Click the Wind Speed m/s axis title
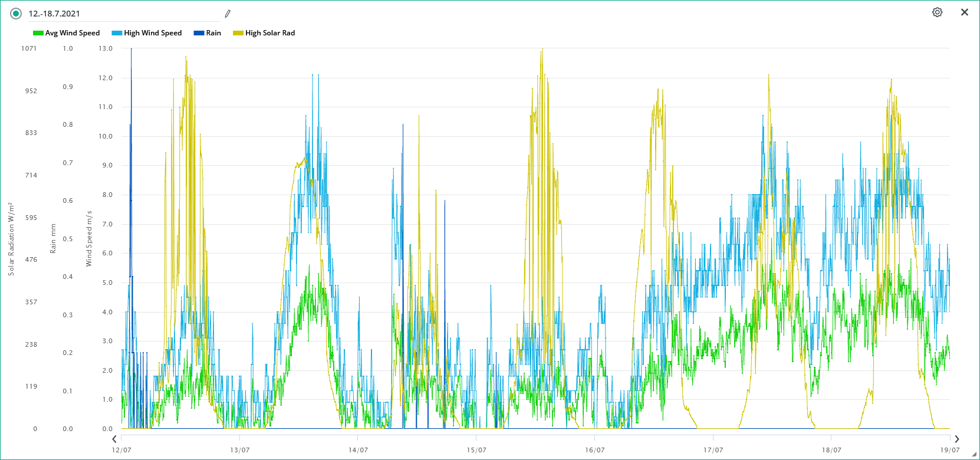This screenshot has height=460, width=980. coord(89,238)
